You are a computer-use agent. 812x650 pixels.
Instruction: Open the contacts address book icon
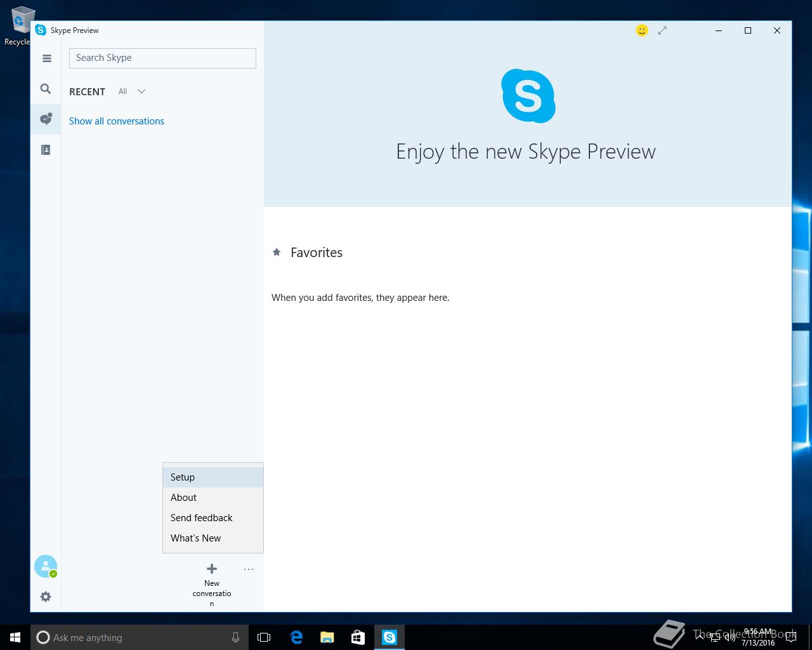point(46,150)
